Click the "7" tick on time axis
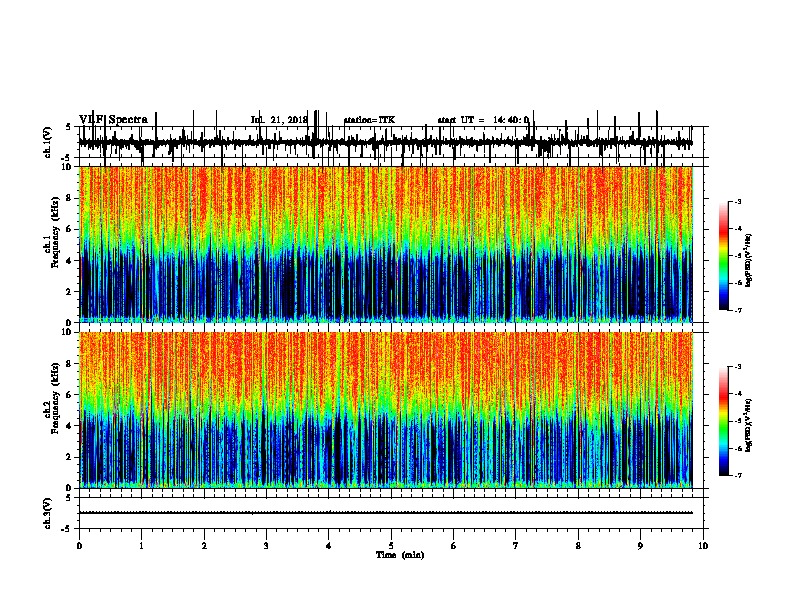This screenshot has width=792, height=612. coord(516,545)
